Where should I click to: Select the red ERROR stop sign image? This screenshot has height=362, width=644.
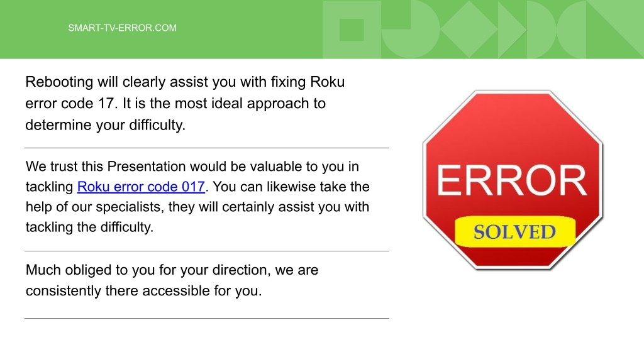coord(513,180)
